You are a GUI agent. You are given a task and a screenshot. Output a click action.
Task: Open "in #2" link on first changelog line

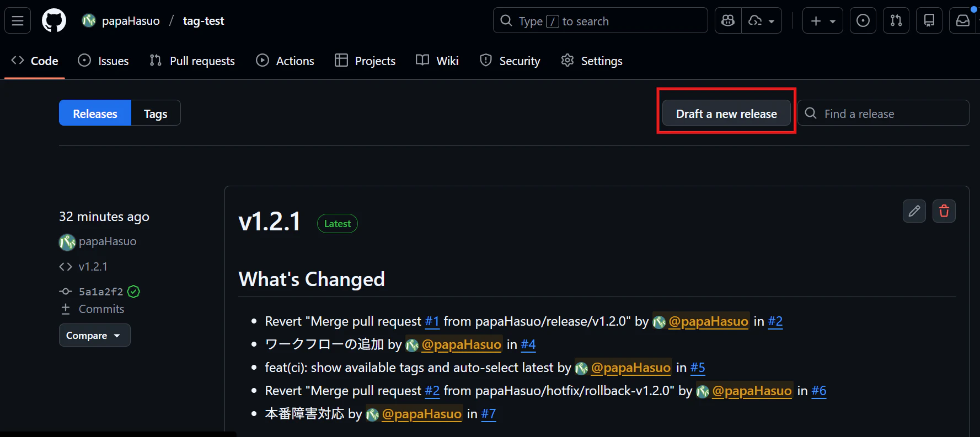775,321
